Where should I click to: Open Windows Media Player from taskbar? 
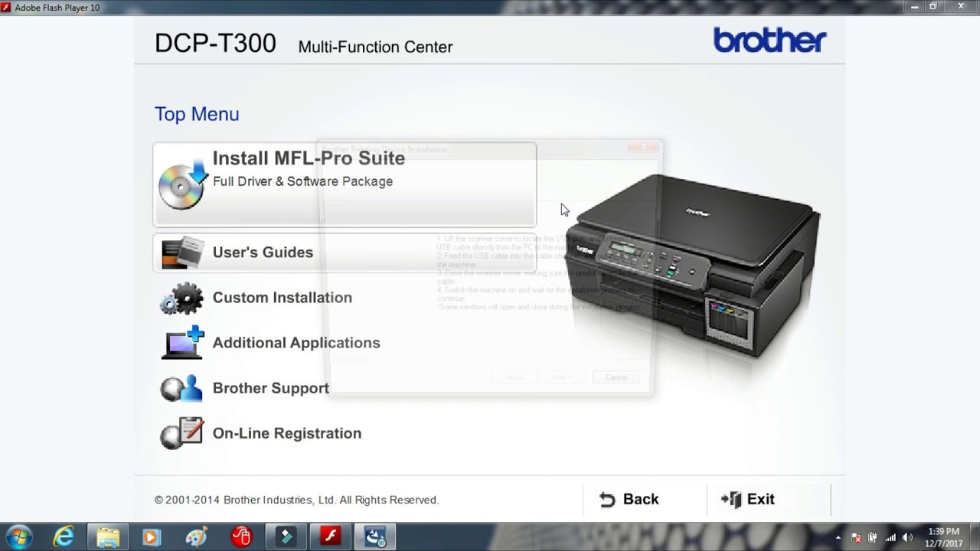(151, 537)
